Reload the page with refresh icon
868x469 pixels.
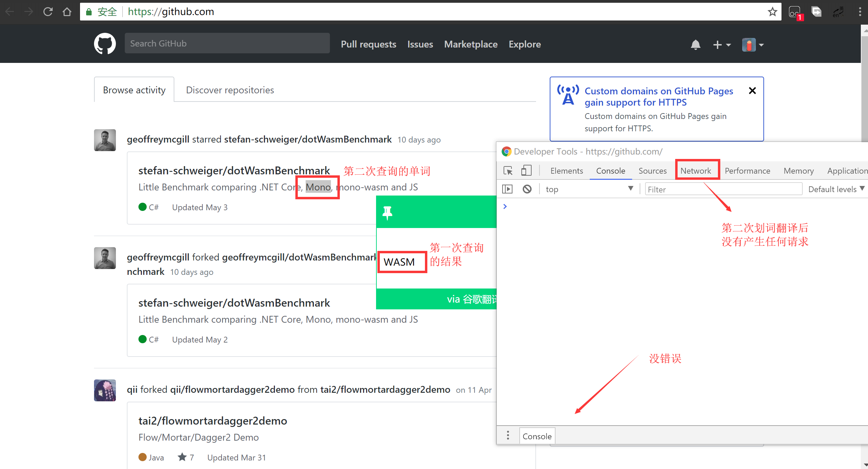pos(48,11)
